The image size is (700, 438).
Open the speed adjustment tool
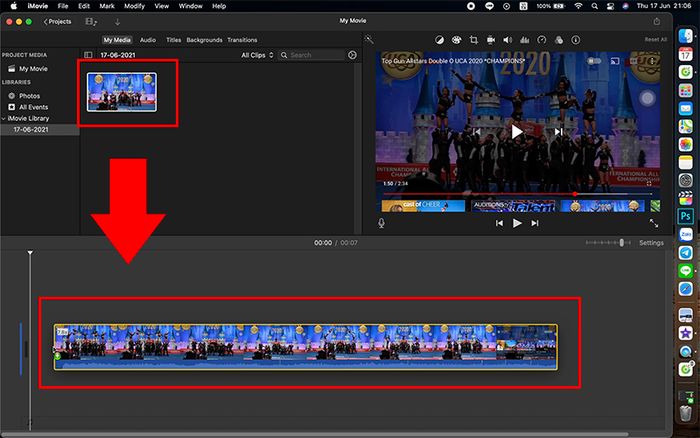[x=542, y=40]
